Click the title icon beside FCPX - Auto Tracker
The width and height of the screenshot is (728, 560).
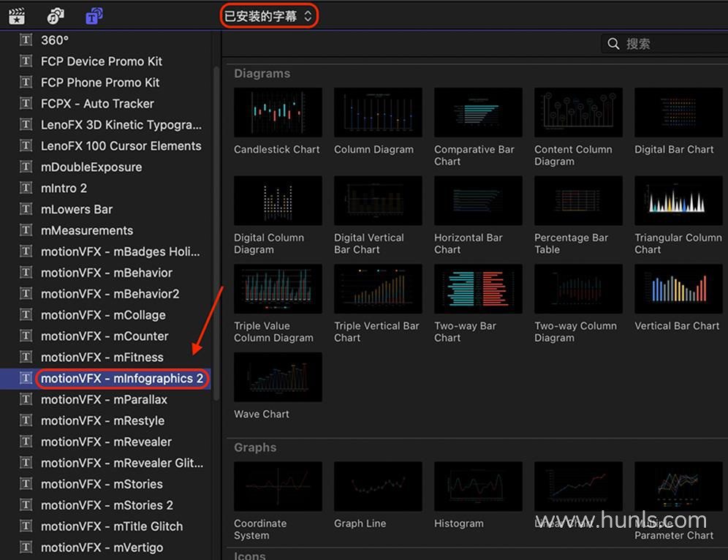26,104
